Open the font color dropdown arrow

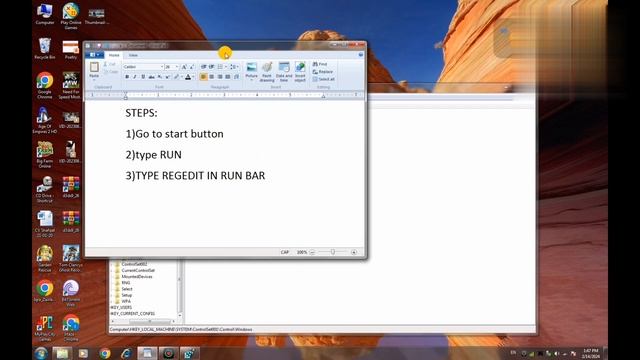pyautogui.click(x=193, y=77)
